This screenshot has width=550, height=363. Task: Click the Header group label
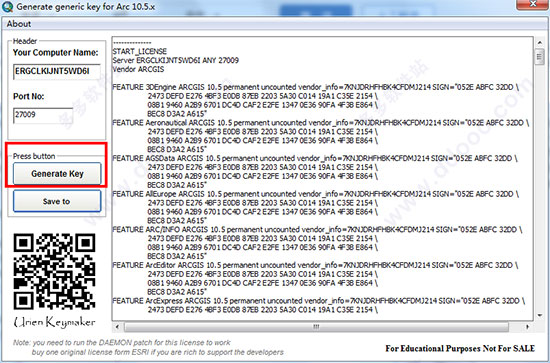[25, 41]
